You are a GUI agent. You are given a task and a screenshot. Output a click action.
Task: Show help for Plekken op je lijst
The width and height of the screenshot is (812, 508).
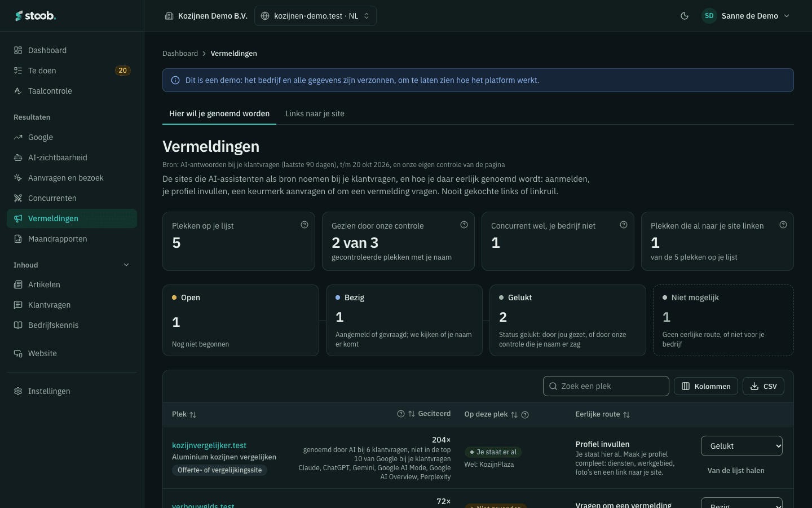click(x=304, y=225)
